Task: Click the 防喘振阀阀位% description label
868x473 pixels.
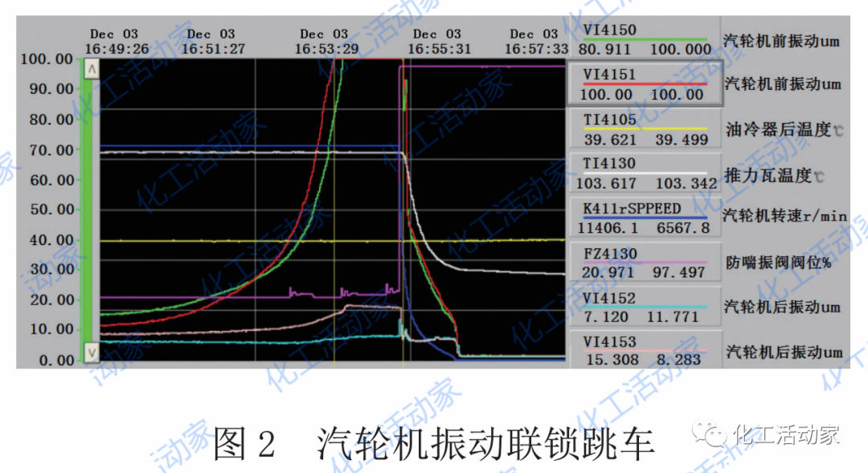Action: point(779,263)
